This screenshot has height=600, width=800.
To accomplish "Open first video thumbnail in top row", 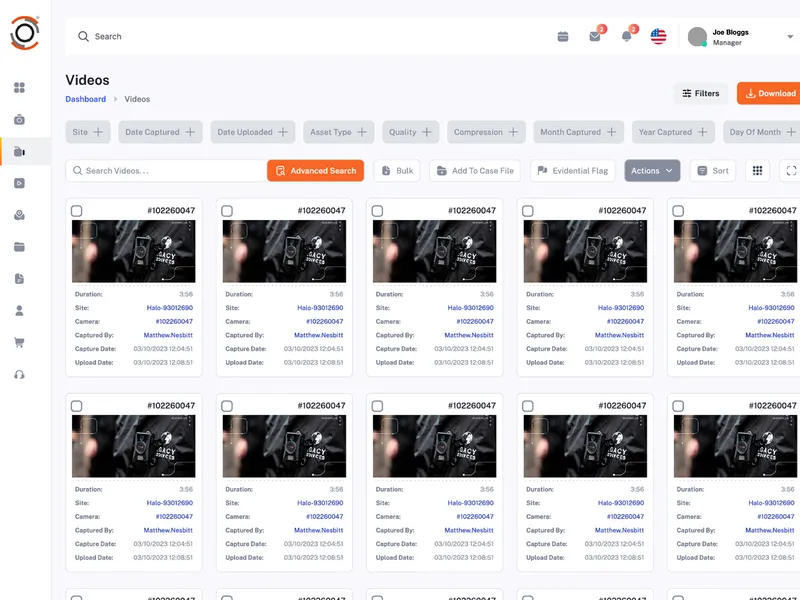I will point(134,251).
